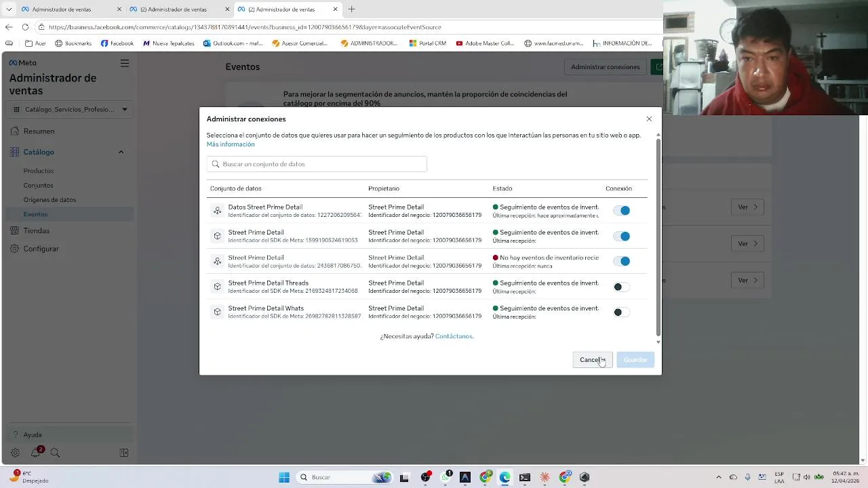
Task: Open the Catálogo_Servicios_Profesio... catalog dropdown
Action: tap(70, 109)
